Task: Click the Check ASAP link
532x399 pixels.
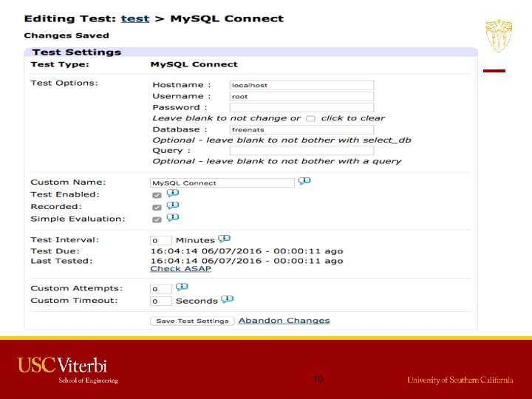Action: click(180, 269)
